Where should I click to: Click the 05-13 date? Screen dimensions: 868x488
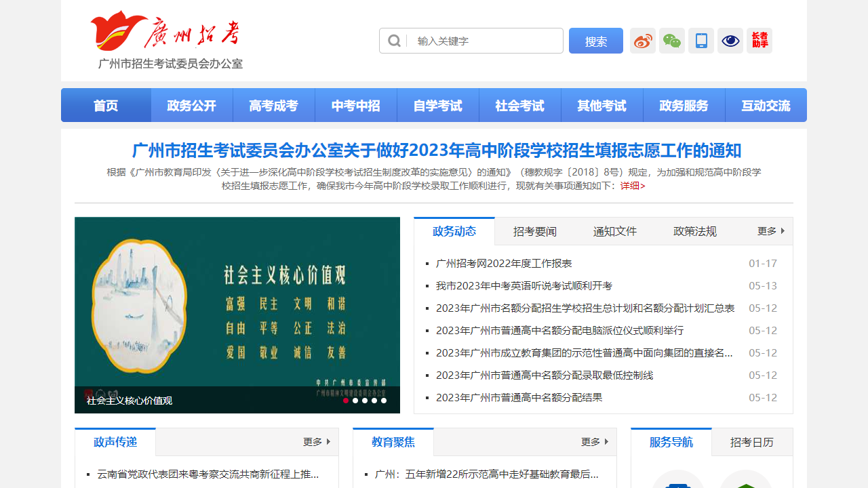click(763, 286)
